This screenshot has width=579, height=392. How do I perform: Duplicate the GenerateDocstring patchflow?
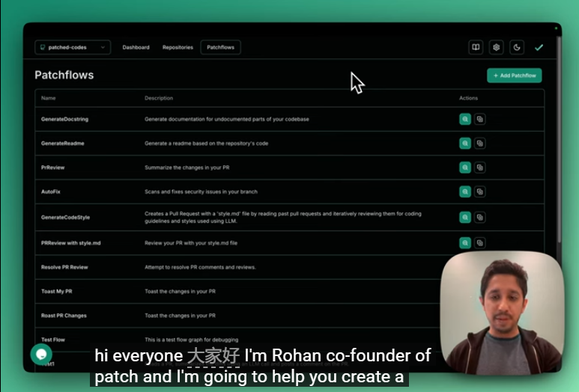(480, 119)
